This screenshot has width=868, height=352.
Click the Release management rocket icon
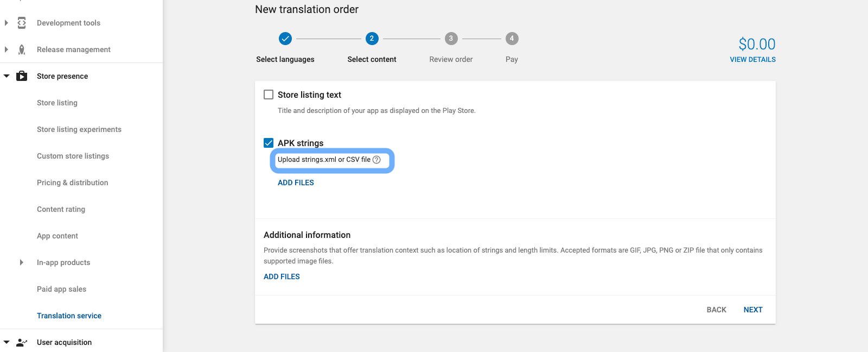[22, 49]
